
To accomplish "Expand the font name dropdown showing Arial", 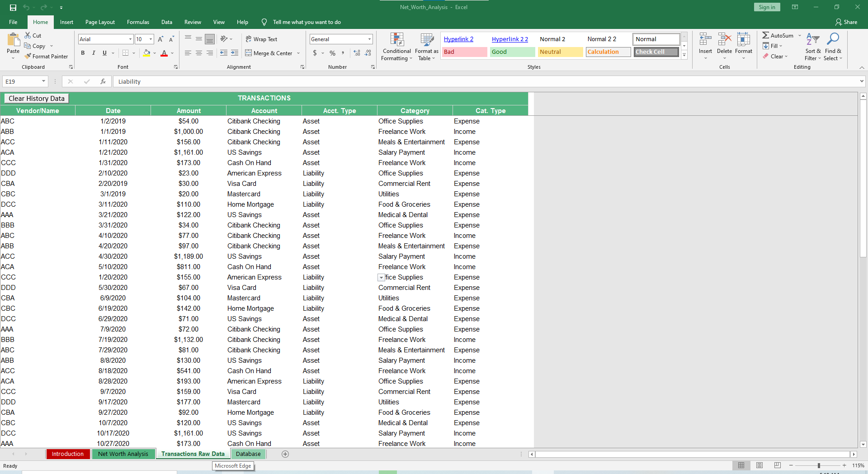I will (130, 39).
